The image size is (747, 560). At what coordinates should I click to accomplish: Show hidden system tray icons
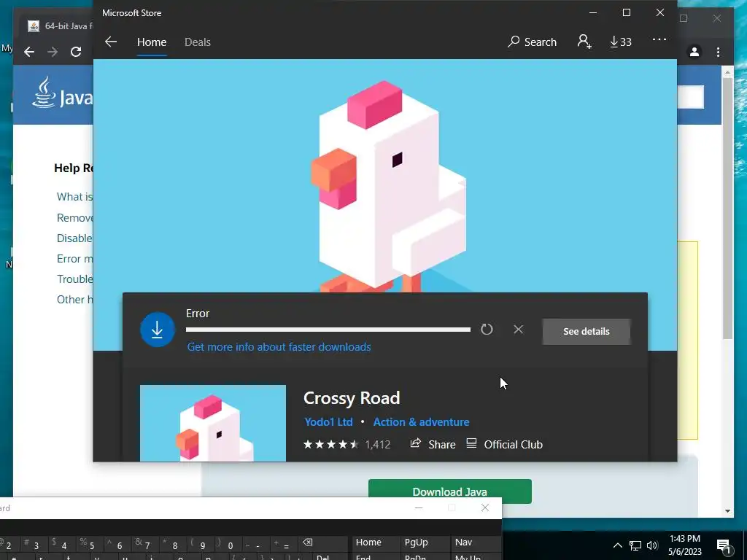617,545
